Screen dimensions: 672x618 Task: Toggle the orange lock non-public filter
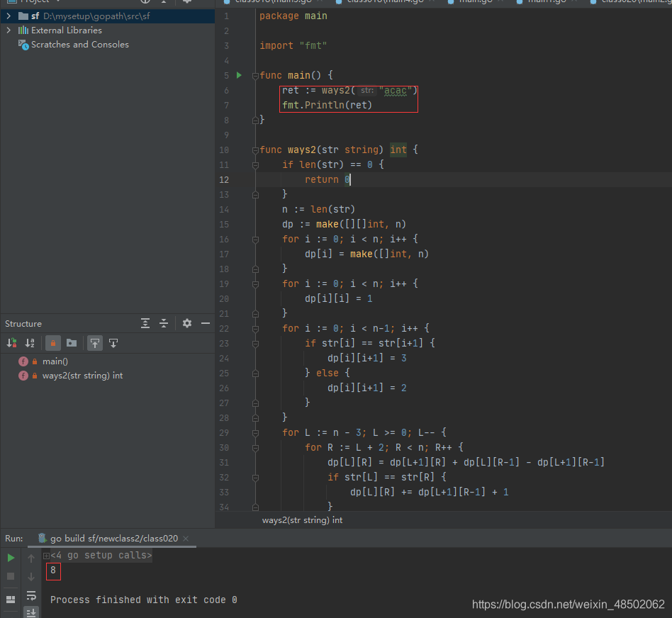click(53, 343)
